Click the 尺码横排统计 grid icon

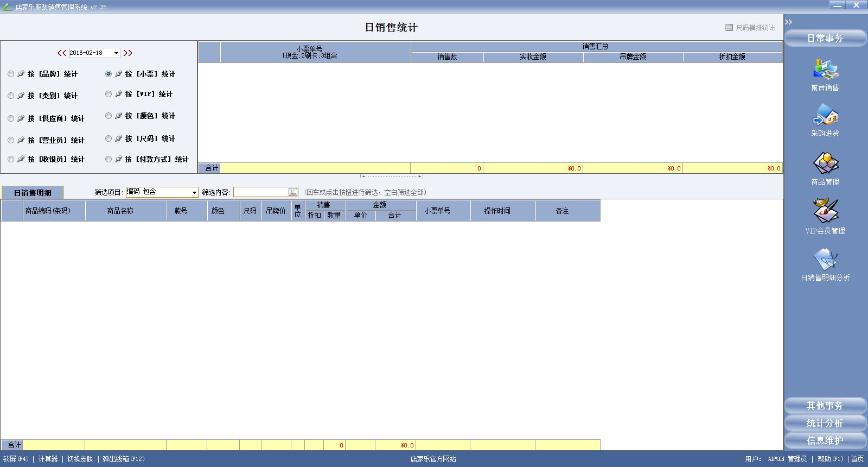pyautogui.click(x=729, y=28)
